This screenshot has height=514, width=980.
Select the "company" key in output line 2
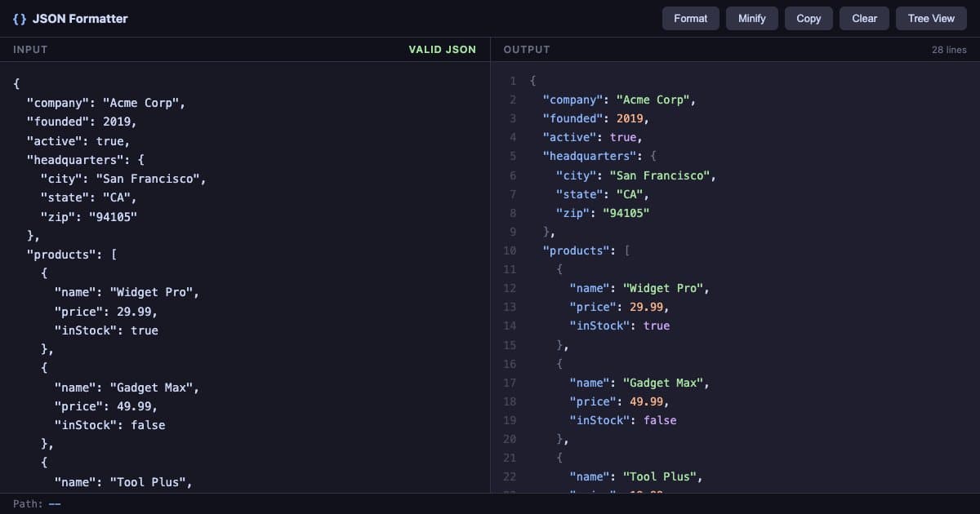coord(572,100)
